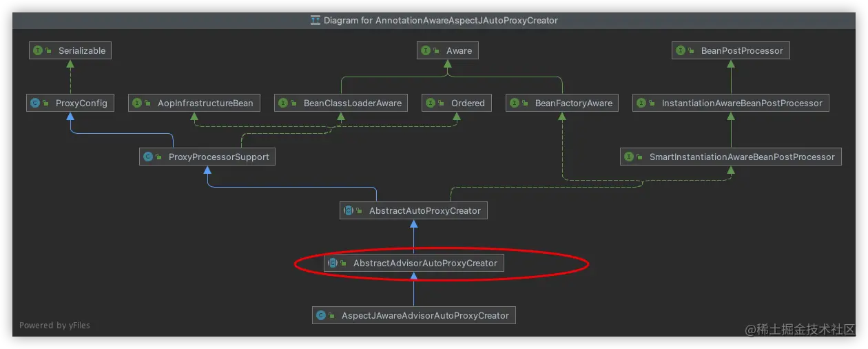Click the class icon on AspectJAwareAdvisorAutoProxyCreator
Image resolution: width=868 pixels, height=349 pixels.
pos(321,315)
